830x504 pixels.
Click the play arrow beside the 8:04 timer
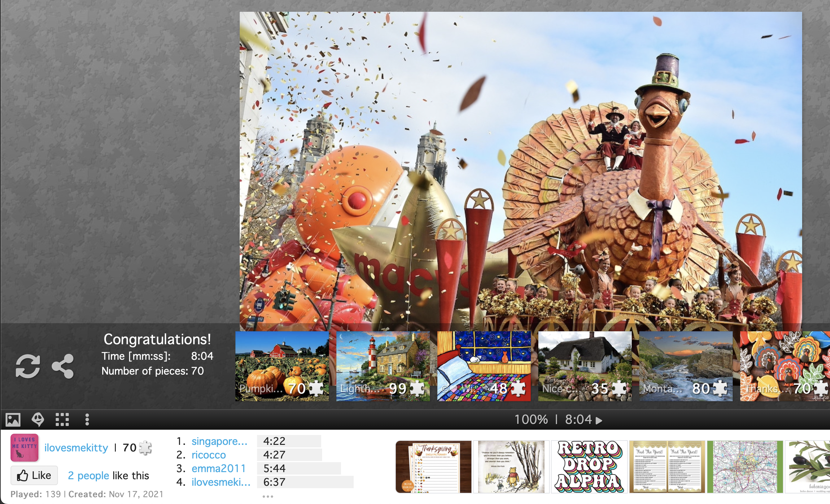pyautogui.click(x=599, y=420)
